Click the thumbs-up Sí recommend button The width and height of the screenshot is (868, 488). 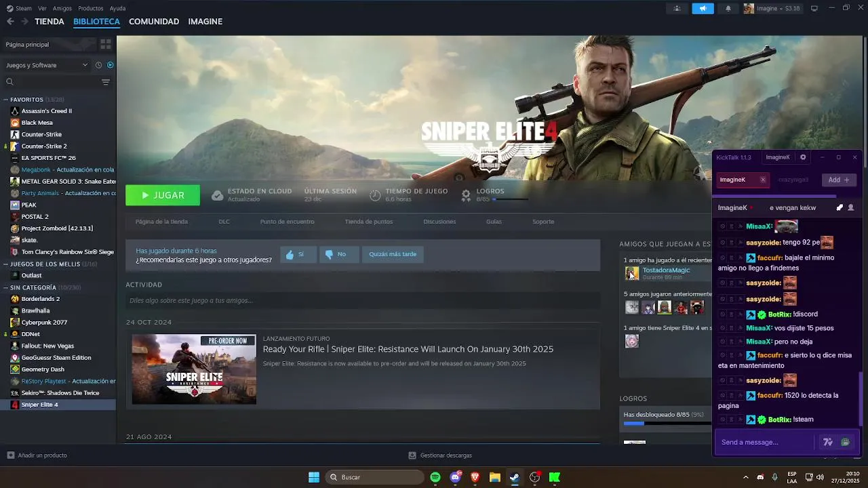(298, 254)
